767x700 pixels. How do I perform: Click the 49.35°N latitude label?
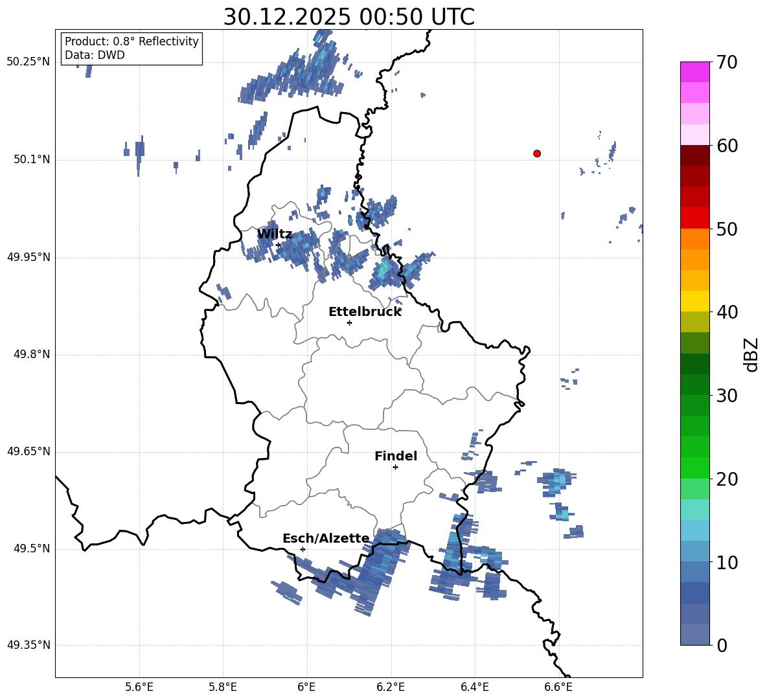29,645
